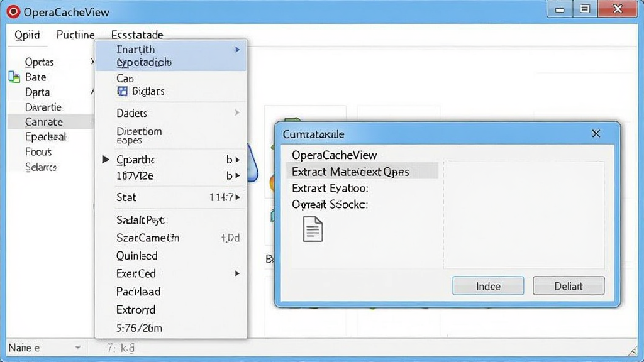Click the Opera logo icon in title bar
The width and height of the screenshot is (644, 362).
[13, 12]
